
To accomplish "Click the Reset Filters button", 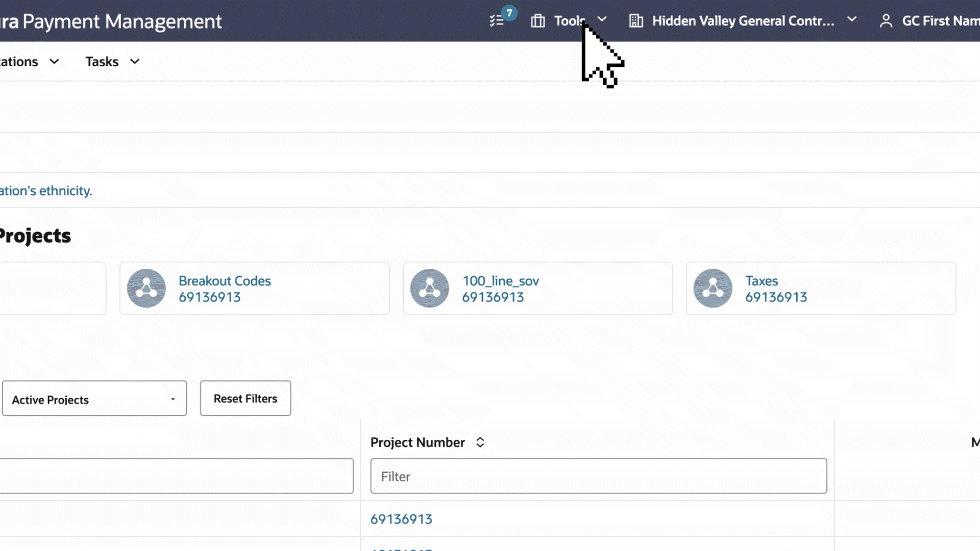I will pyautogui.click(x=246, y=398).
